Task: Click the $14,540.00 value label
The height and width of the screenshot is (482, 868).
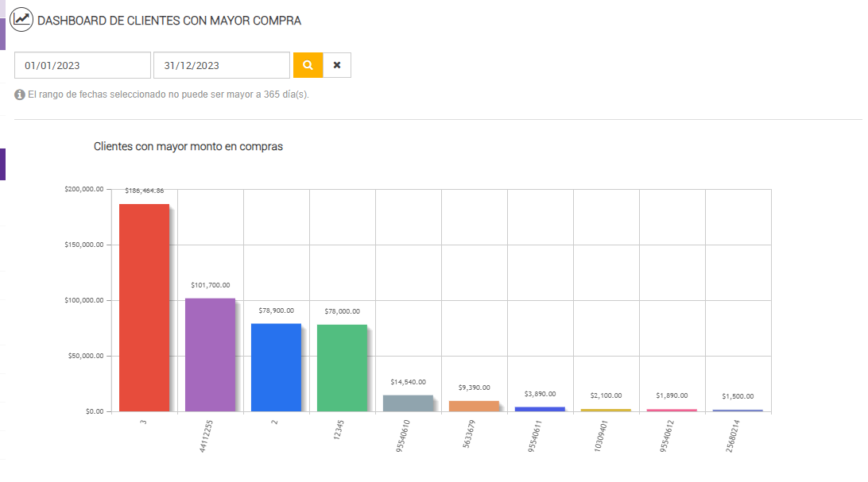Action: pos(409,382)
